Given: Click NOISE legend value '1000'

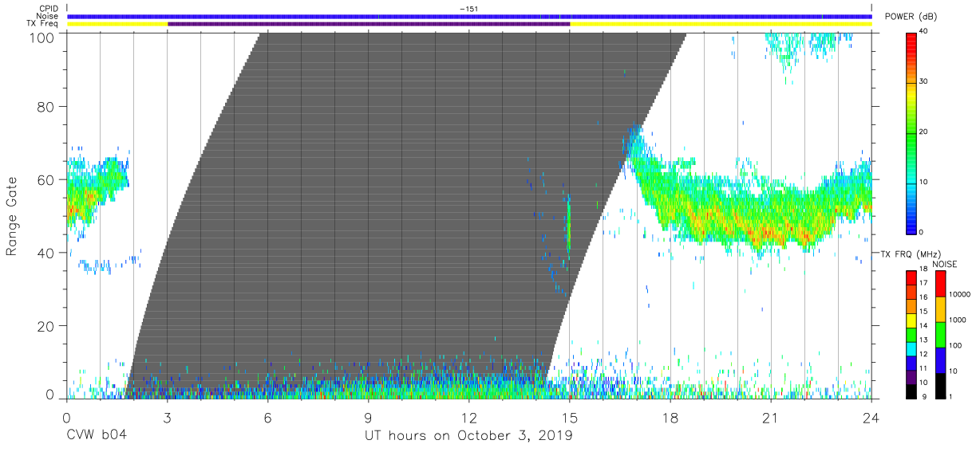Looking at the screenshot, I should pyautogui.click(x=958, y=320).
